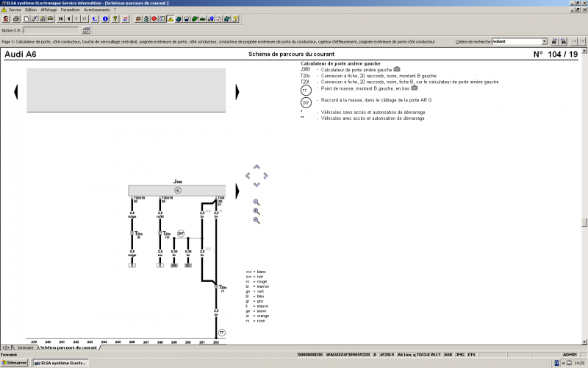Click the Démarrer start button

(14, 363)
